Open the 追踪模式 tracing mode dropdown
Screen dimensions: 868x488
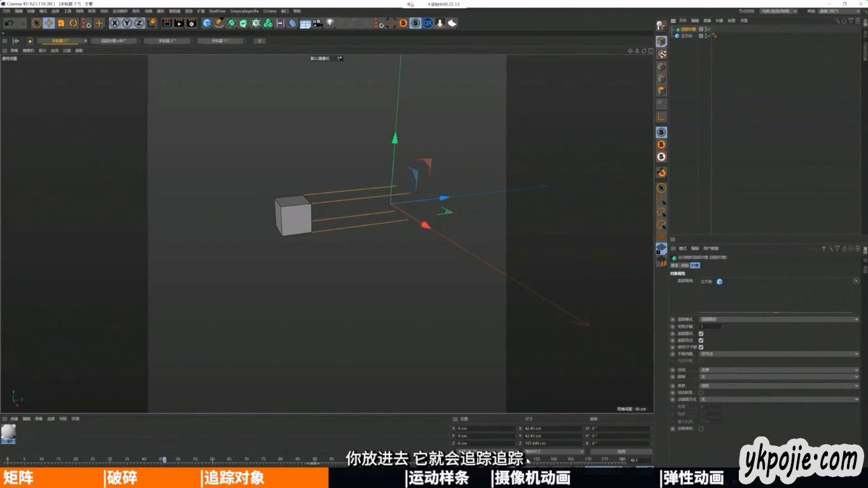[x=778, y=319]
